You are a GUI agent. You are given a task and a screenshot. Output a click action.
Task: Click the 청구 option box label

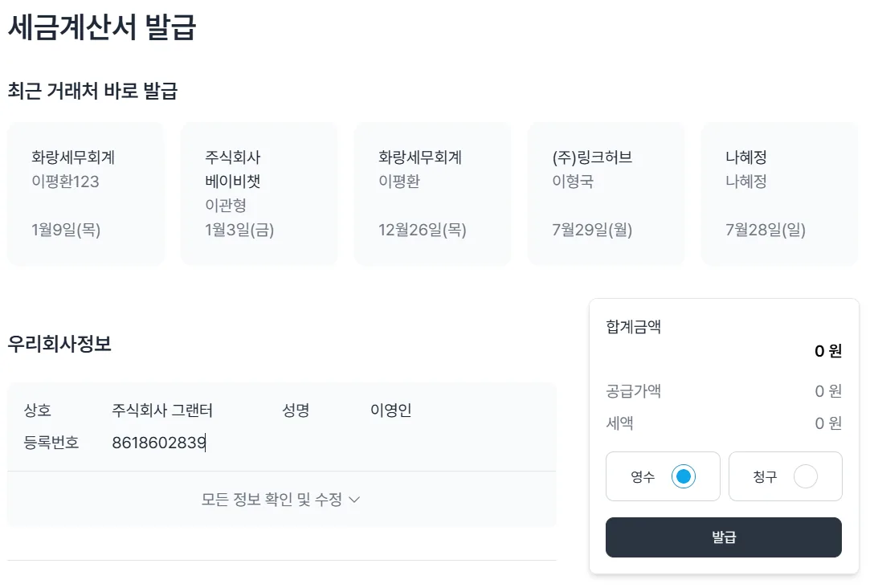[x=765, y=476]
